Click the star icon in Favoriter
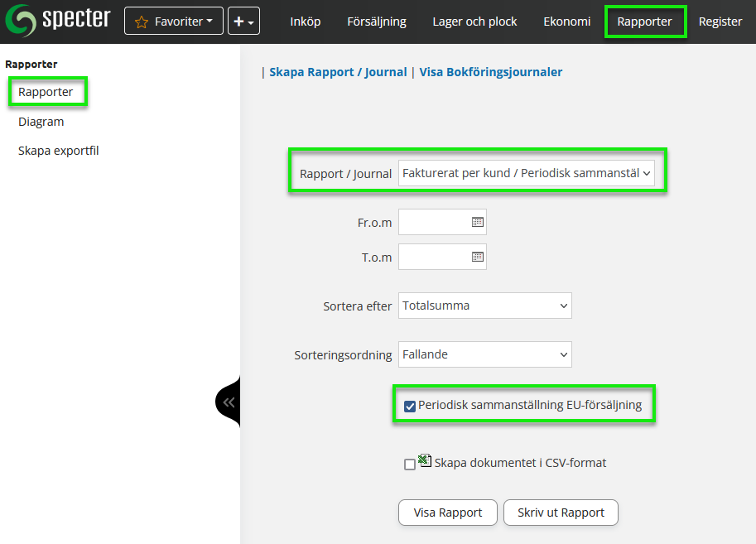 coord(141,22)
